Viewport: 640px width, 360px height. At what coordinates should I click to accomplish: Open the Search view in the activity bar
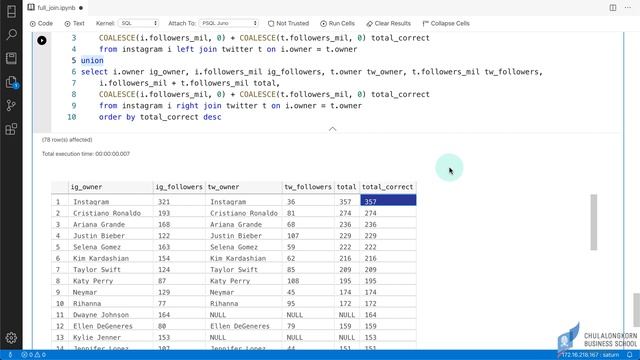click(11, 35)
